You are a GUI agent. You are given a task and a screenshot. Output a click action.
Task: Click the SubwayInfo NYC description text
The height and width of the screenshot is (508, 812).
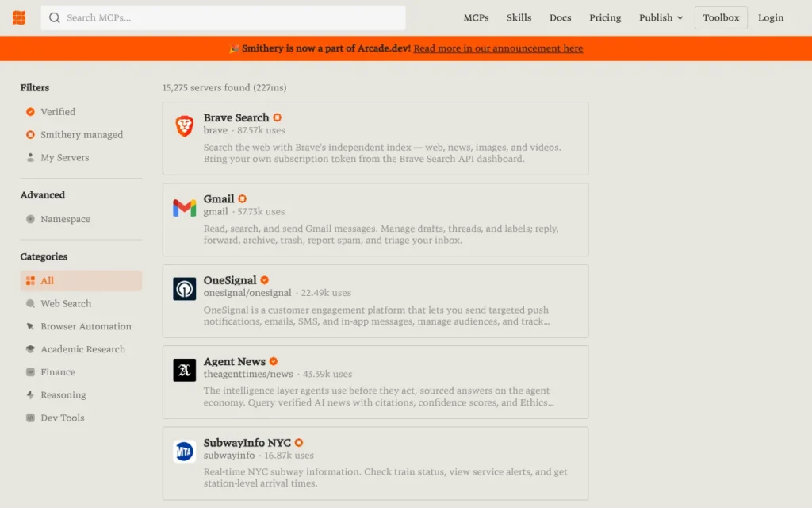coord(385,477)
